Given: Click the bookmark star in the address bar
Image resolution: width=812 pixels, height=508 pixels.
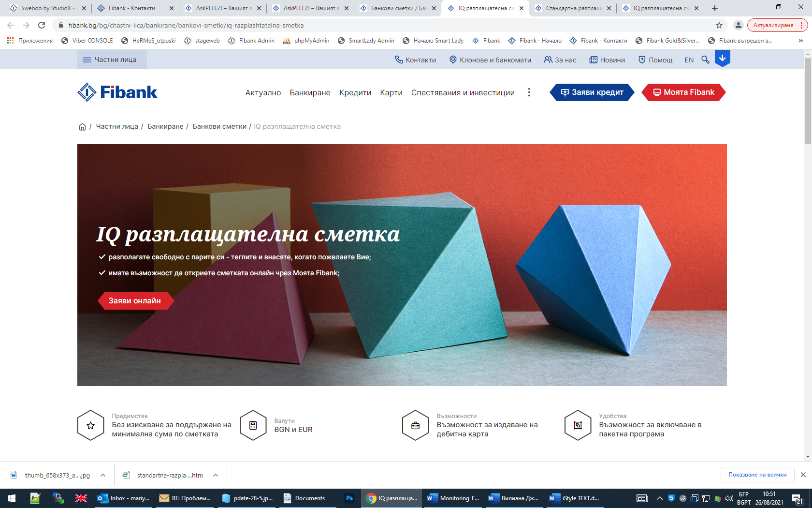Looking at the screenshot, I should (x=719, y=26).
